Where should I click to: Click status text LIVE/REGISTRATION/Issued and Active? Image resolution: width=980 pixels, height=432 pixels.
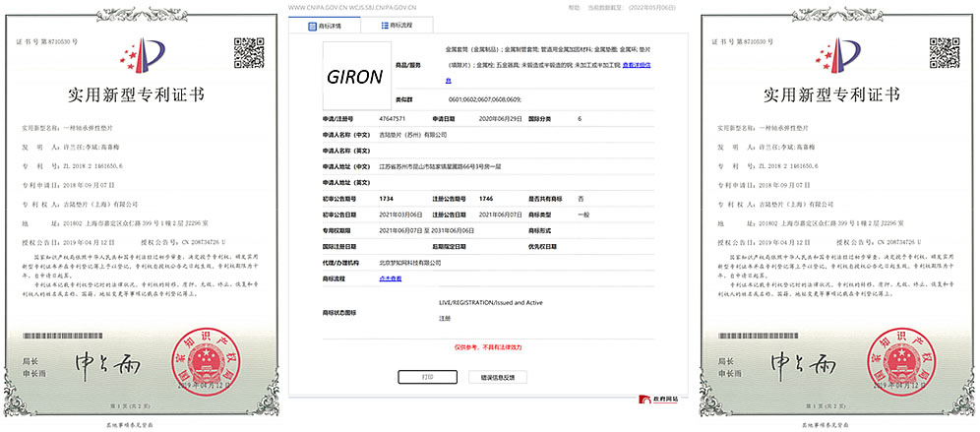[491, 302]
